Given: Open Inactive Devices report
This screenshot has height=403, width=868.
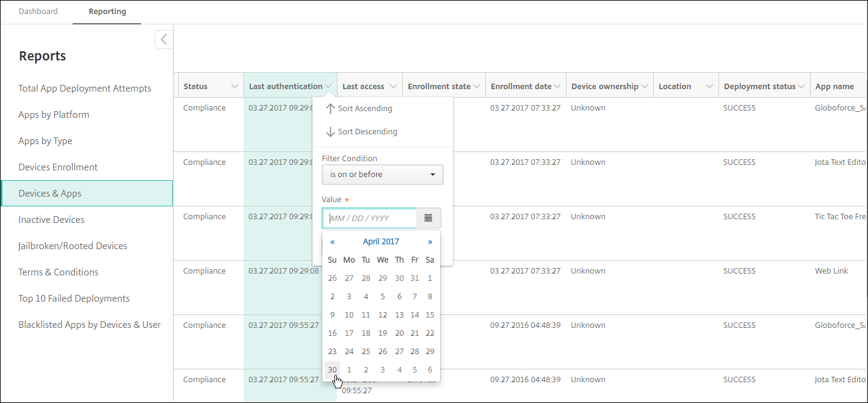Looking at the screenshot, I should tap(51, 220).
